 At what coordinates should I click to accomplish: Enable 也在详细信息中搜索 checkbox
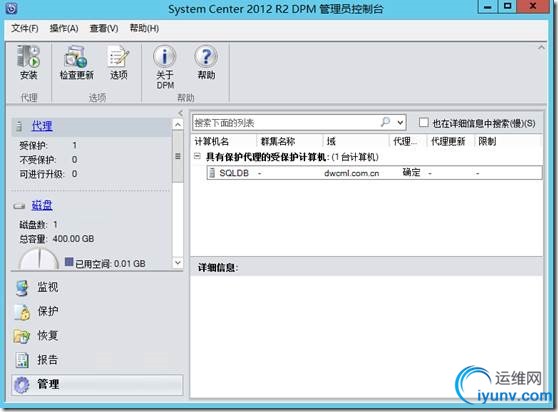pyautogui.click(x=423, y=123)
